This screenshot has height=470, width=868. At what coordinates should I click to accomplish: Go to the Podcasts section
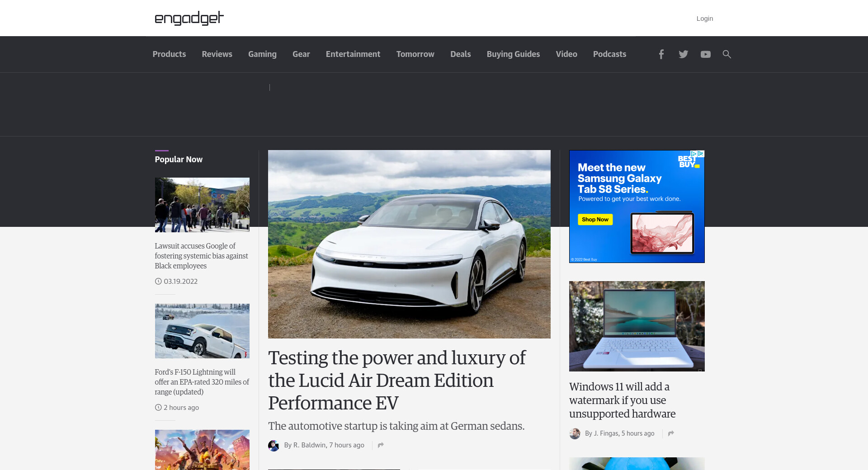pos(609,54)
